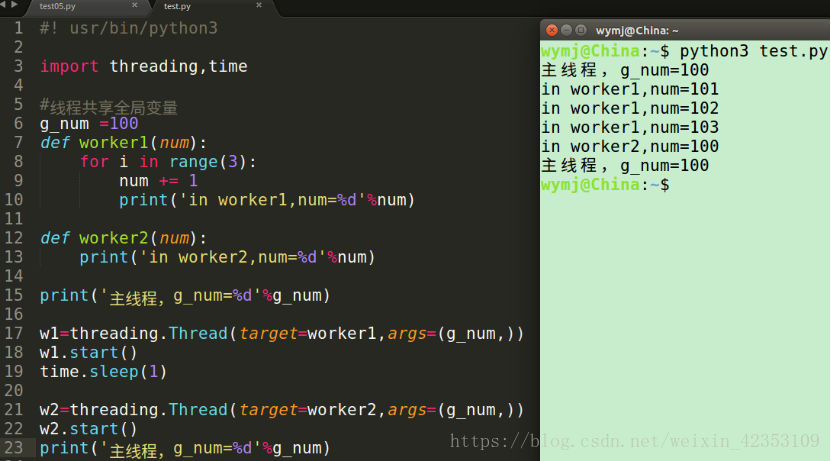Click the 'g_num =100' assignment on line 6

coord(89,124)
